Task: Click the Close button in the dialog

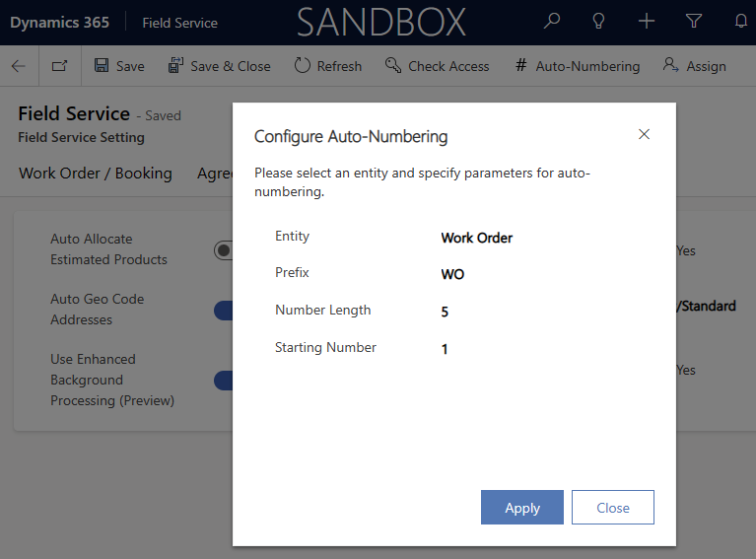Action: (613, 508)
